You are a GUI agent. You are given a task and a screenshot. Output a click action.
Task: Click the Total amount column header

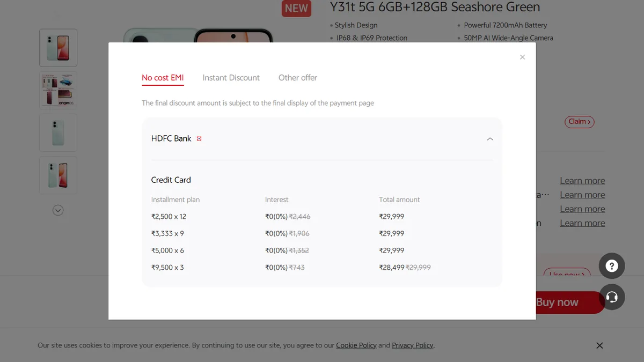[399, 200]
